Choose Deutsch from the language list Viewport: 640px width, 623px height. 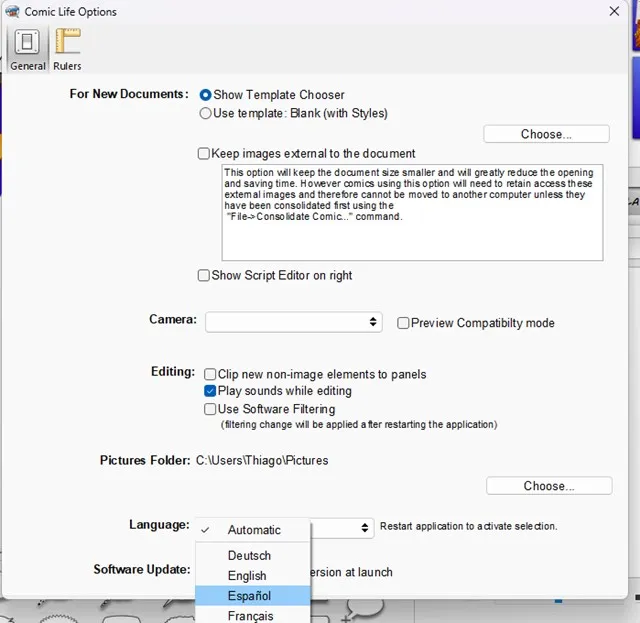coord(249,556)
